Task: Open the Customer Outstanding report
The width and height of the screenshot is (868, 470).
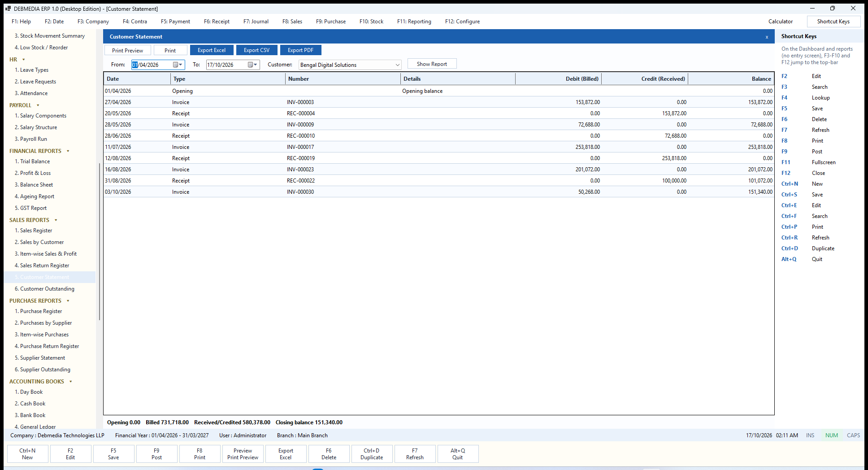Action: [x=44, y=289]
